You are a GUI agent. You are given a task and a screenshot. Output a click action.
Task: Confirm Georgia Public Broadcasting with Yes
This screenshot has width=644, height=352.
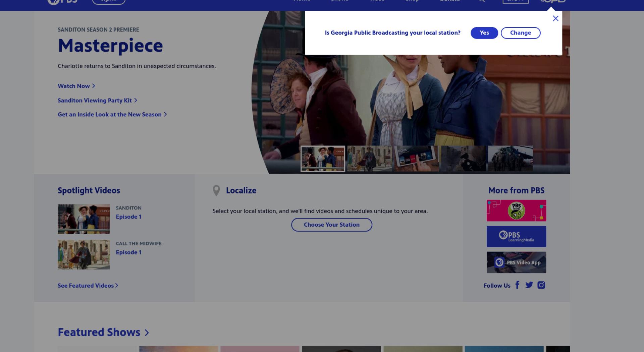(484, 33)
